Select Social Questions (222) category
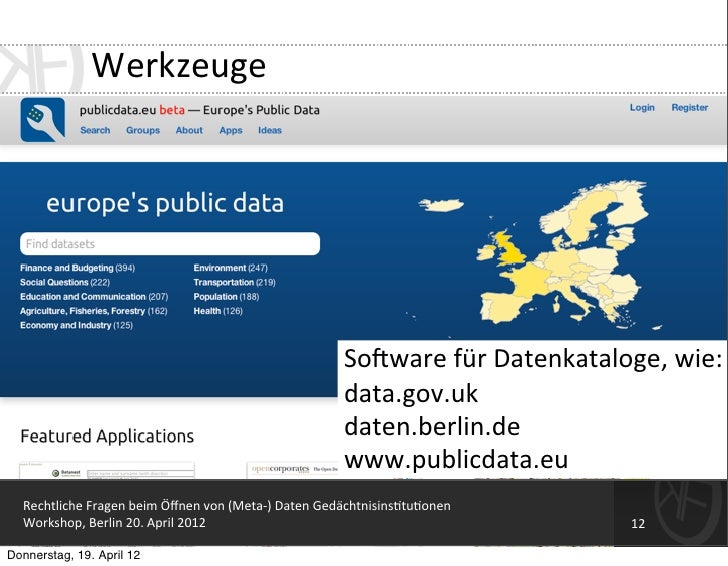Viewport: 728px width, 566px height. (x=65, y=282)
